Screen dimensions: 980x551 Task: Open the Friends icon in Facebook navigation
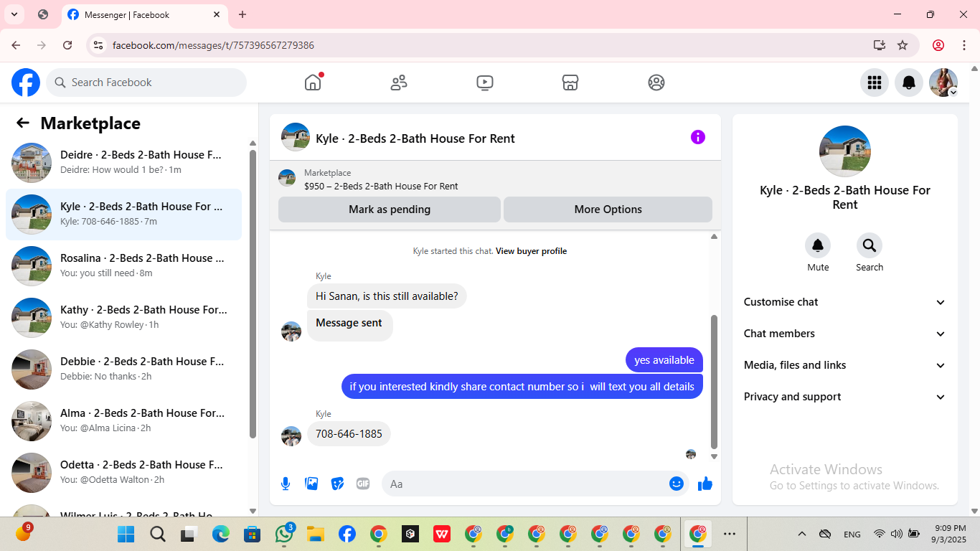399,83
